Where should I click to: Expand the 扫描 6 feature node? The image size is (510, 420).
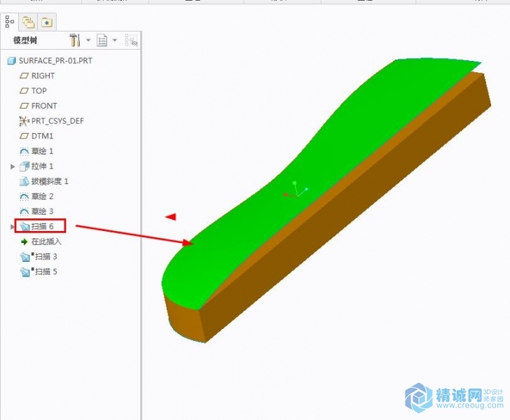[13, 227]
